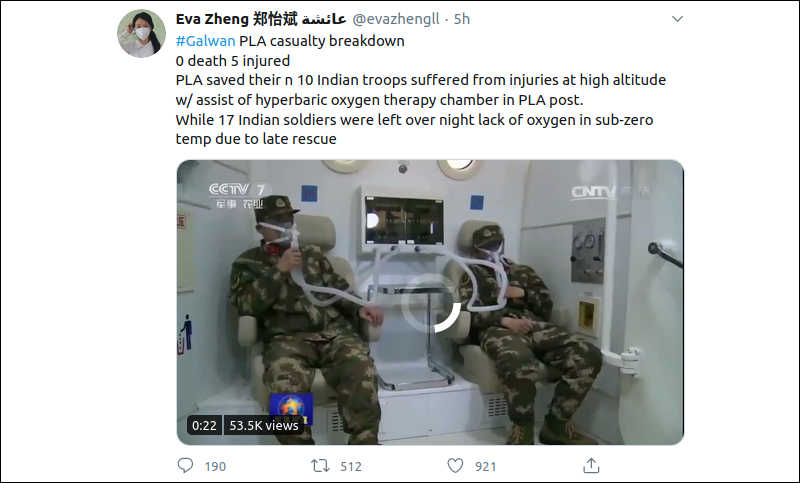Click the tweet text about hyperbaric chamber

420,90
